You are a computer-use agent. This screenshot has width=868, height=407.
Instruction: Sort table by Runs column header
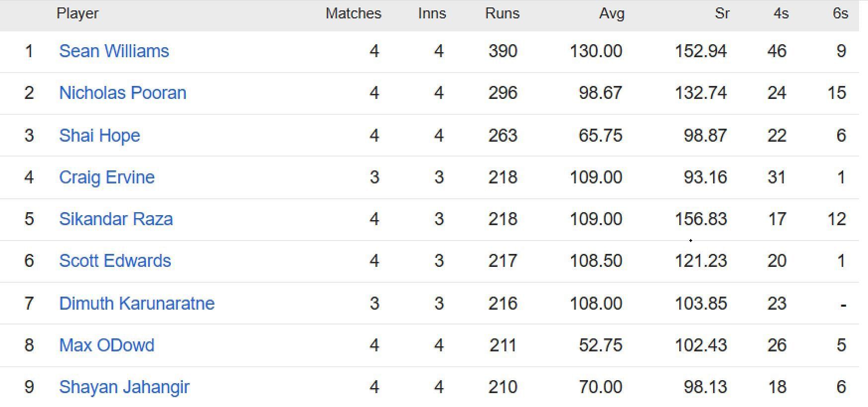502,13
